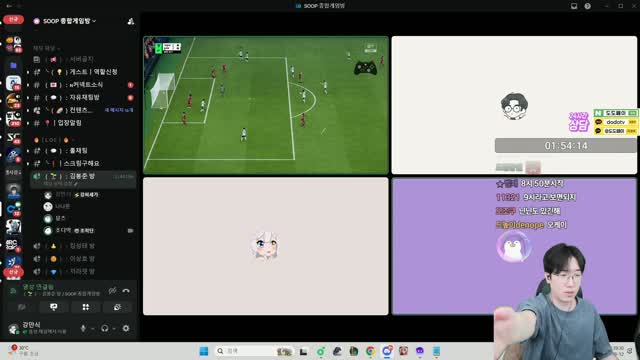640x360 pixels.
Task: Toggle noise suppression icon beside disconnect
Action: [x=112, y=291]
